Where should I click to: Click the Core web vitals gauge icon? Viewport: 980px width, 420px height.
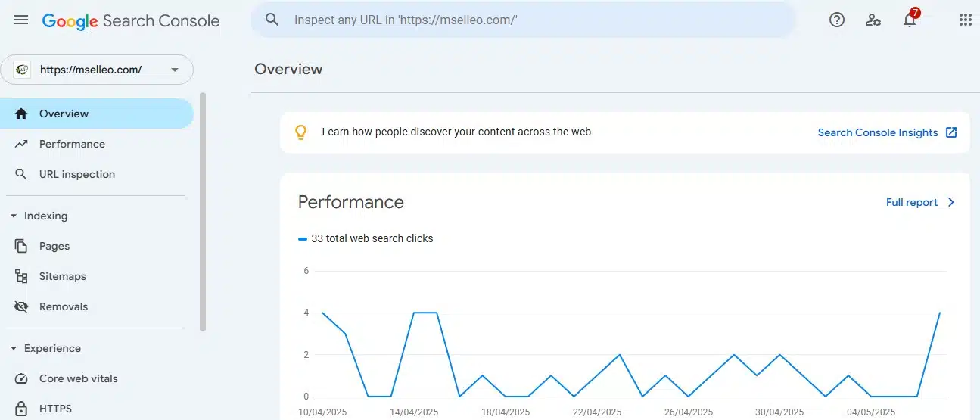pos(21,378)
